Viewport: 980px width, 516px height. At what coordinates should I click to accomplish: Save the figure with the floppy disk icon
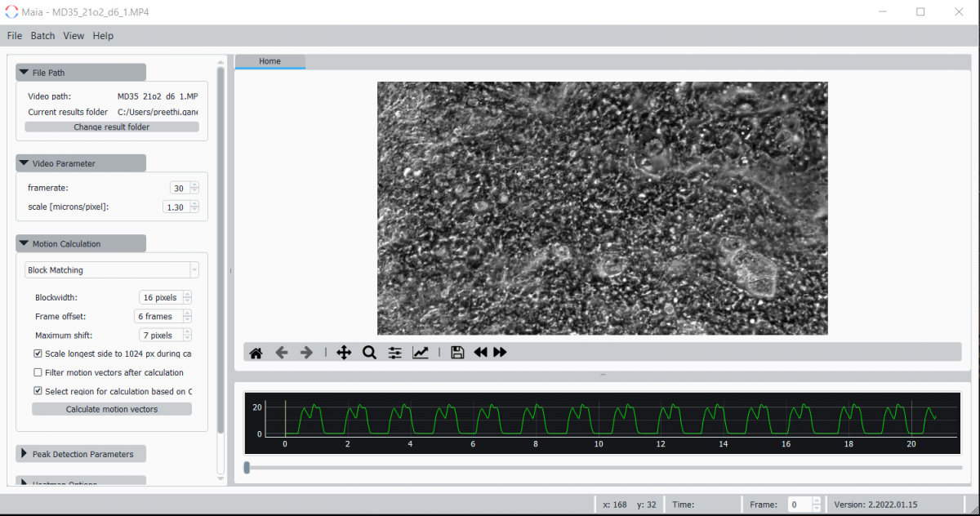click(457, 353)
